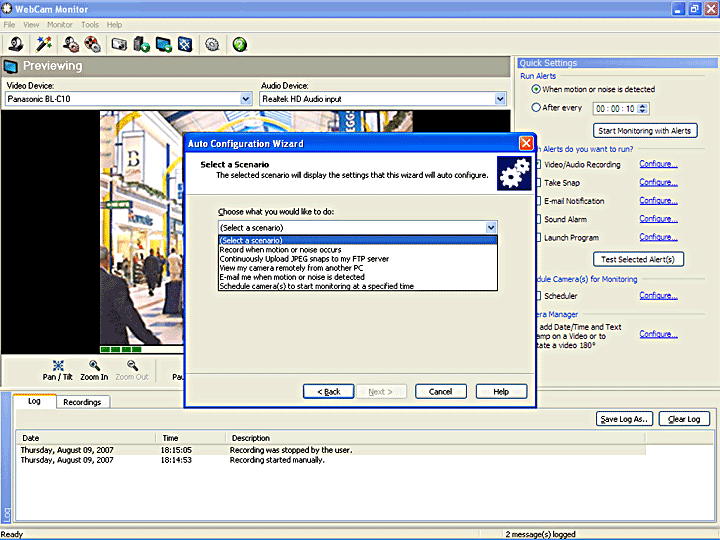The width and height of the screenshot is (720, 540).
Task: Open Configure link for E-mail Notification
Action: pyautogui.click(x=658, y=201)
